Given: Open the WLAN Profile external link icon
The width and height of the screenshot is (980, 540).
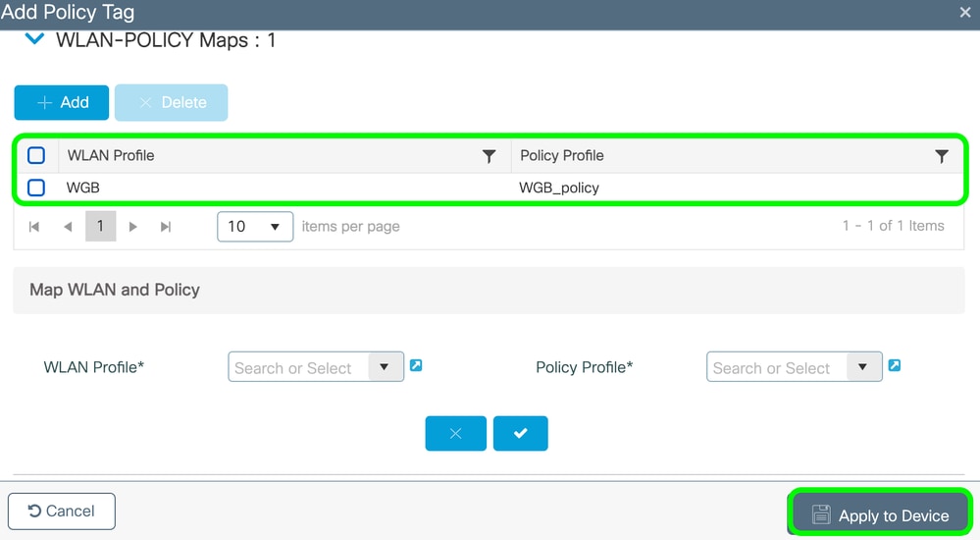Looking at the screenshot, I should 416,365.
